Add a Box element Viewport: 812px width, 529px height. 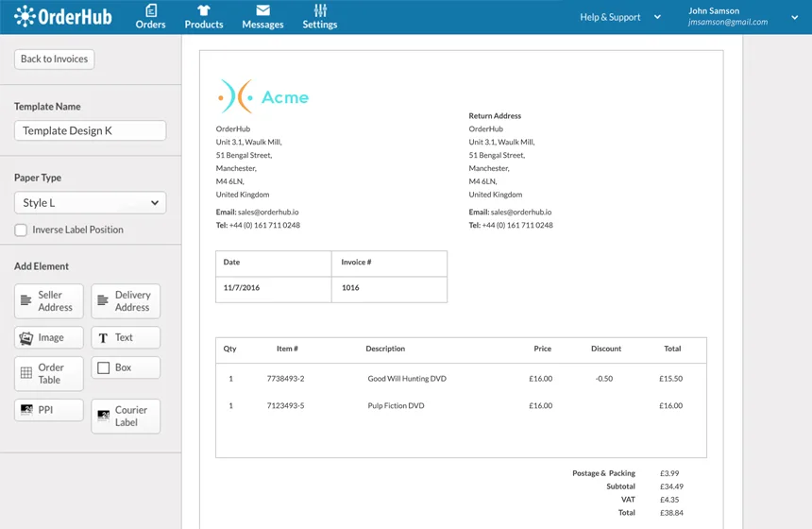[x=126, y=367]
